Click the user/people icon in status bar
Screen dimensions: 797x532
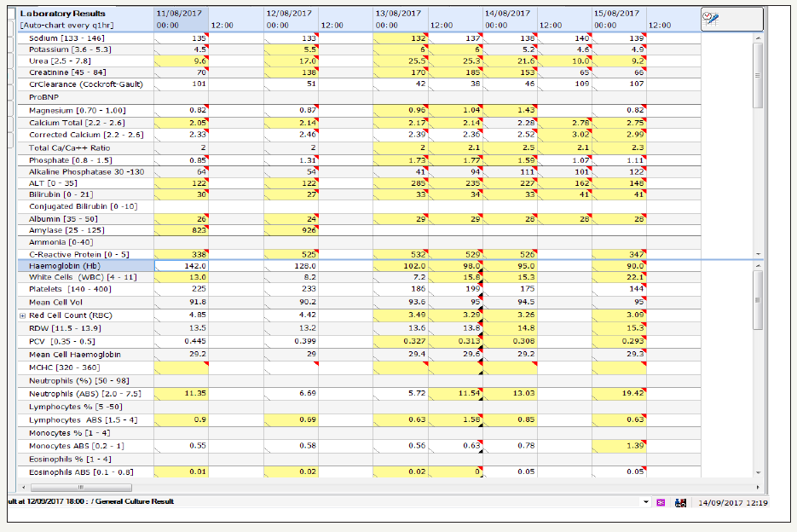[680, 502]
